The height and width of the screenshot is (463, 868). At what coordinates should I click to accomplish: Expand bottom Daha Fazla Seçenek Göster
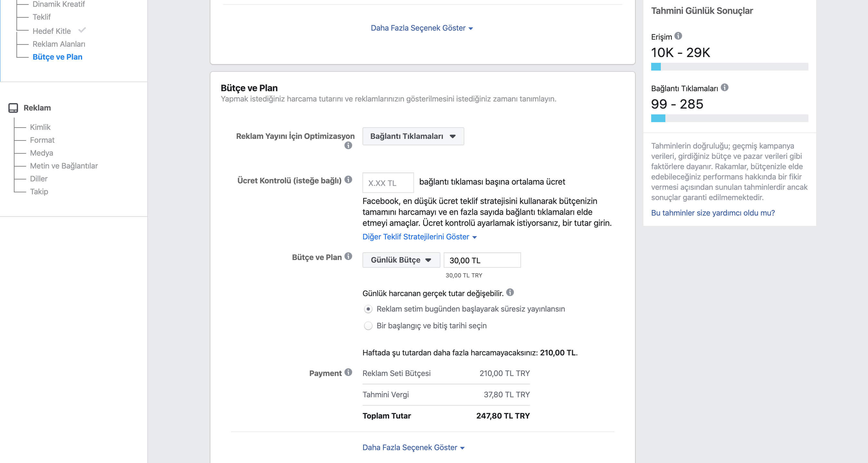point(413,448)
